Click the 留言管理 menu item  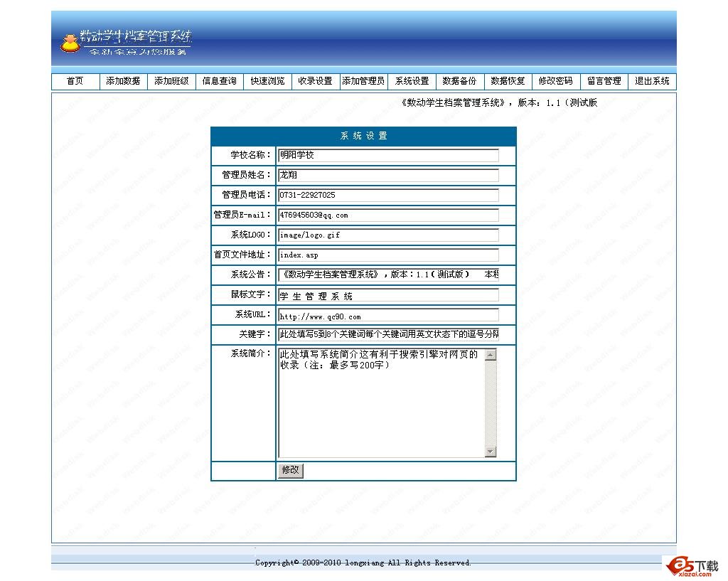604,81
